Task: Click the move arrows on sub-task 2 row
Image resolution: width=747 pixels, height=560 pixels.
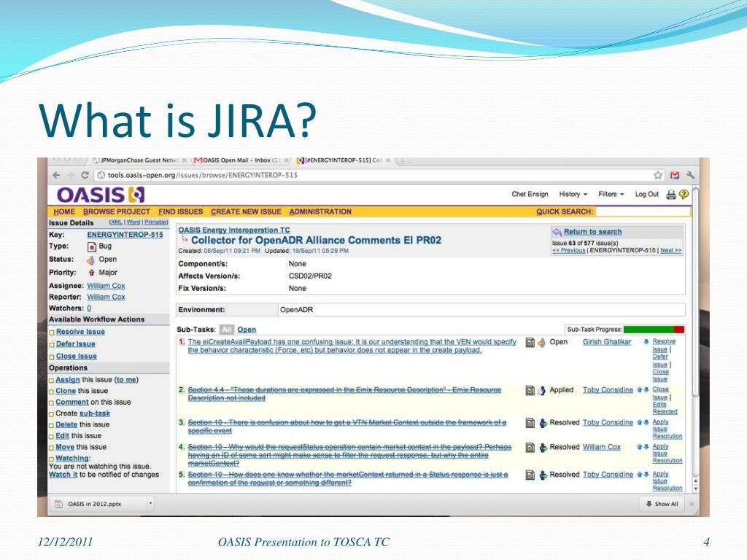Action: 643,390
